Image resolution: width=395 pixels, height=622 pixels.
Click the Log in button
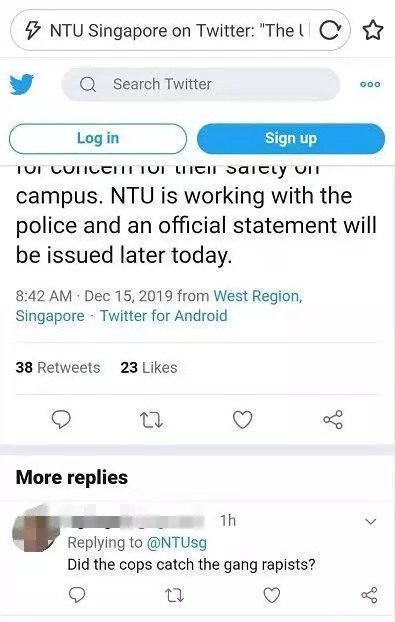coord(98,138)
